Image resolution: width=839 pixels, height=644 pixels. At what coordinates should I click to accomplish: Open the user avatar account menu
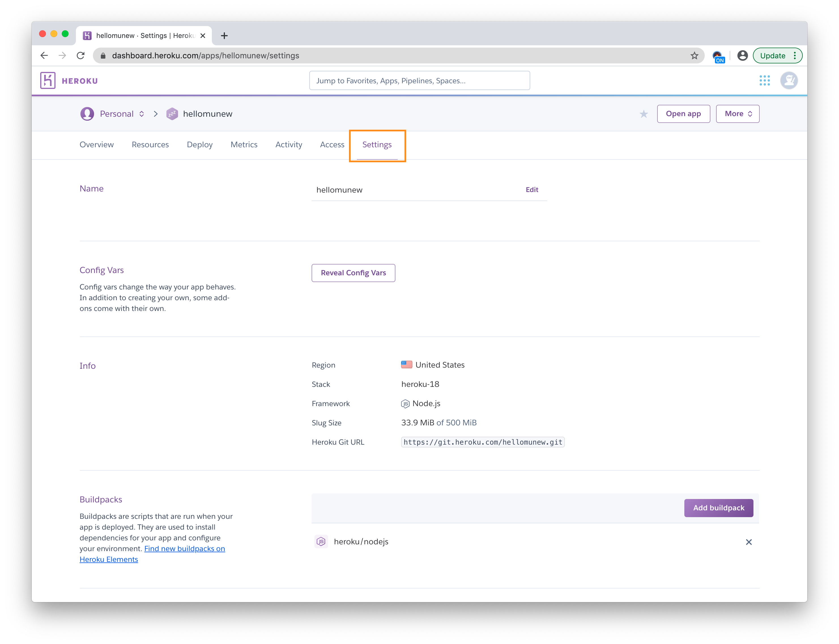tap(789, 80)
